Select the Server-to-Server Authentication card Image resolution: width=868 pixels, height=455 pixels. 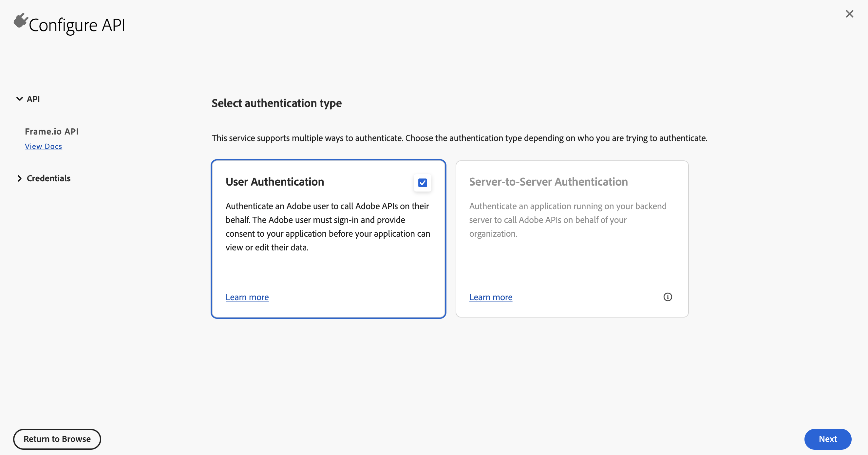coord(572,239)
